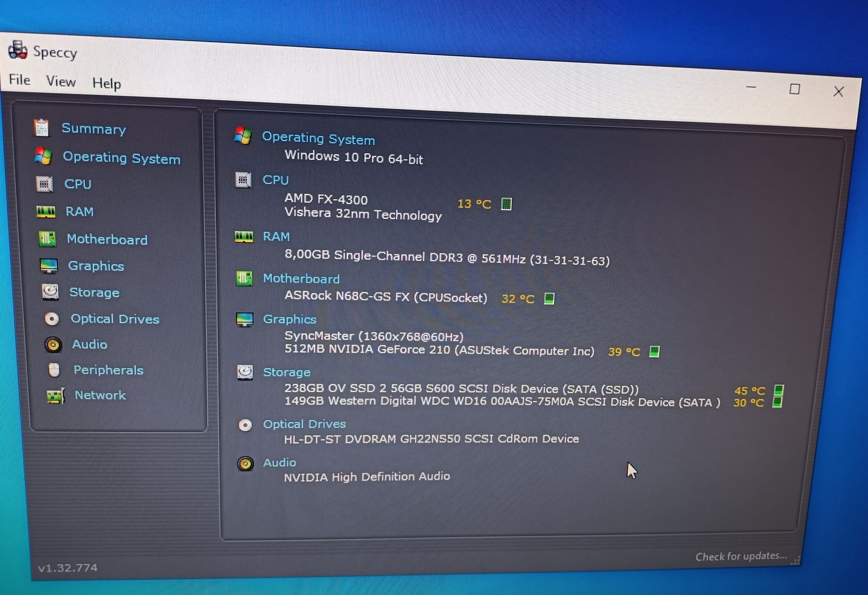868x595 pixels.
Task: Click 'ASRock N68C-GS FX (CPUSocket)' text
Action: click(x=386, y=297)
